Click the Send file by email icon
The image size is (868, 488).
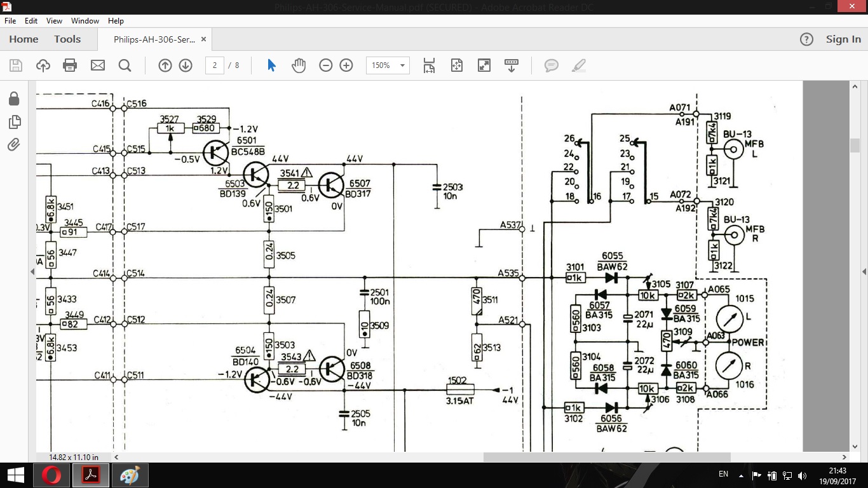97,65
